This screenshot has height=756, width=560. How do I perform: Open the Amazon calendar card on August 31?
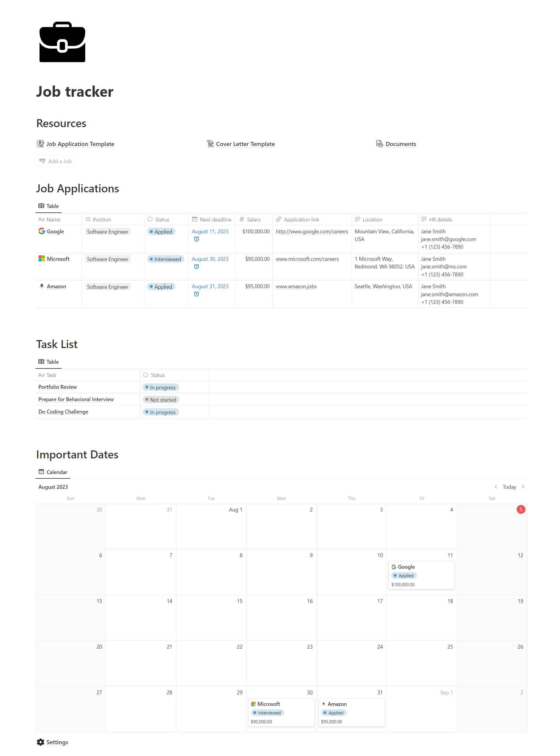(352, 712)
